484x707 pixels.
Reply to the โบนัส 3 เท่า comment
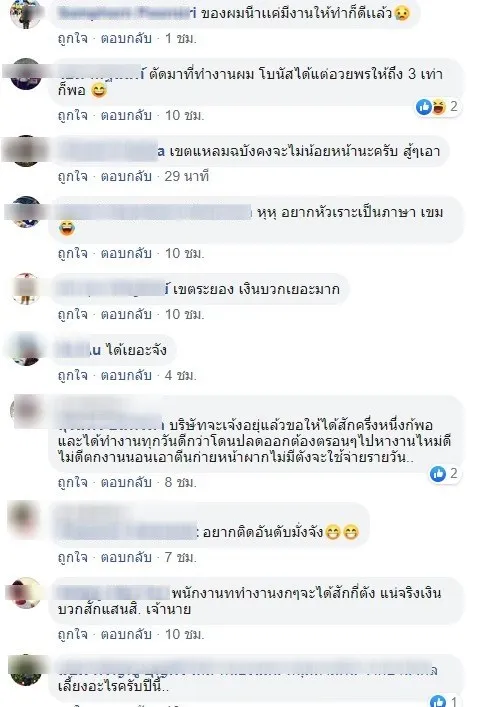[x=126, y=115]
